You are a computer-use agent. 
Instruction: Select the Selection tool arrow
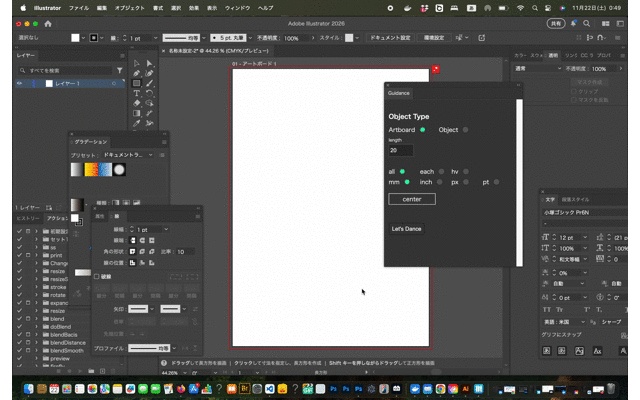click(137, 63)
